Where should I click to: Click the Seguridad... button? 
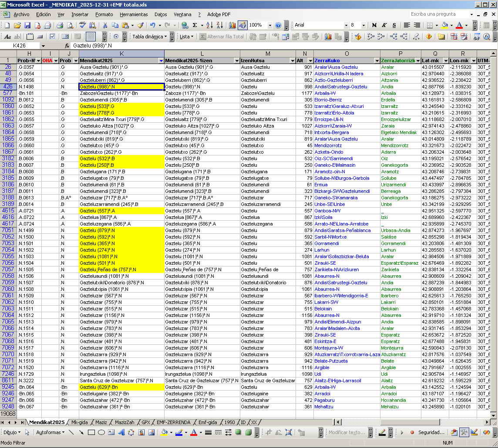click(431, 432)
